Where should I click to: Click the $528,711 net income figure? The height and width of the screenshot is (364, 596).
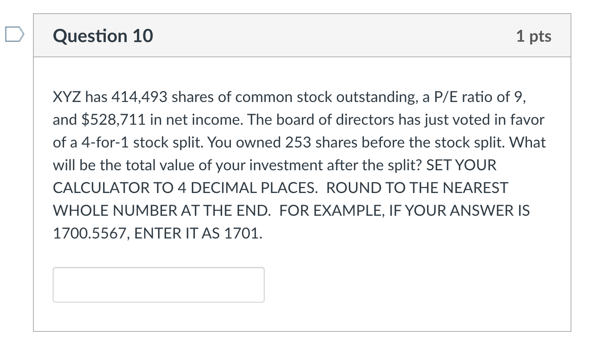(114, 120)
